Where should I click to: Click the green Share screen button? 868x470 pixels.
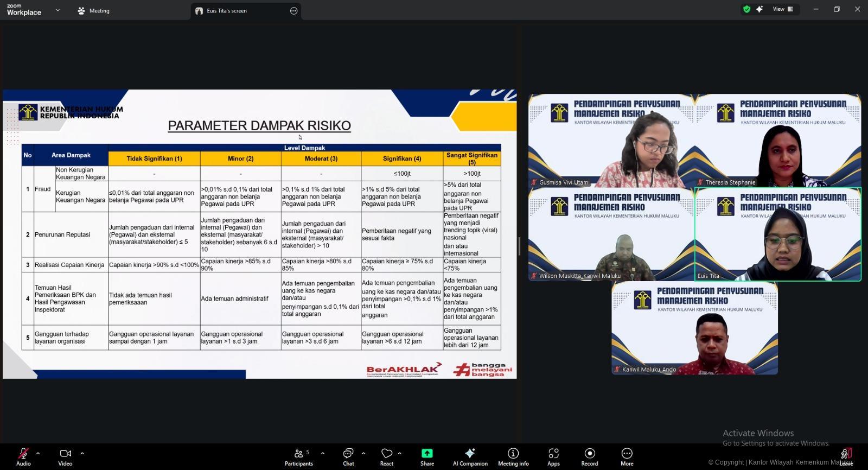click(x=427, y=456)
